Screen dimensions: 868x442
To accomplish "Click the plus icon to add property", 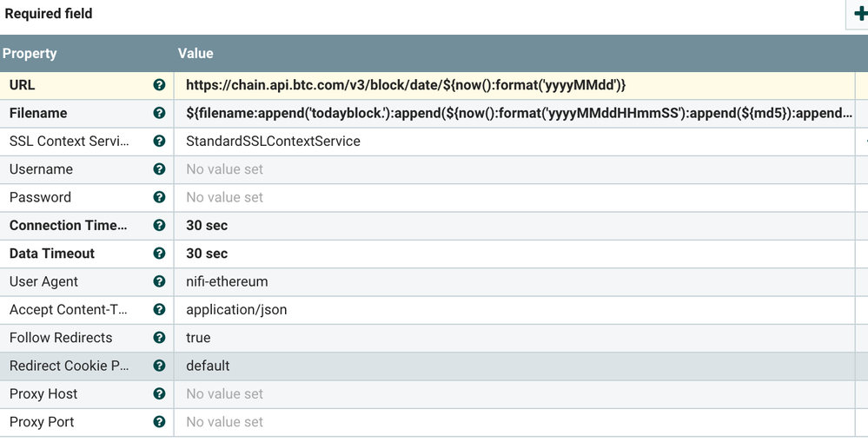I will tap(859, 14).
